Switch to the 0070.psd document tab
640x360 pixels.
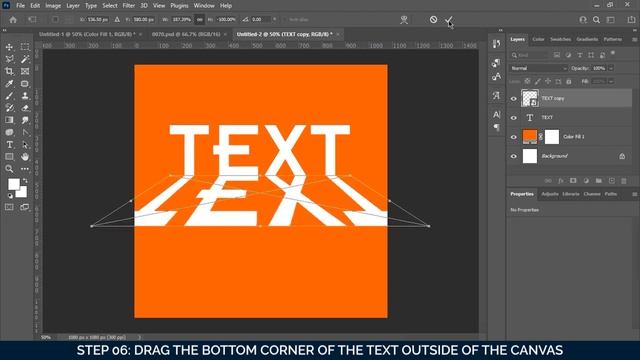click(186, 34)
